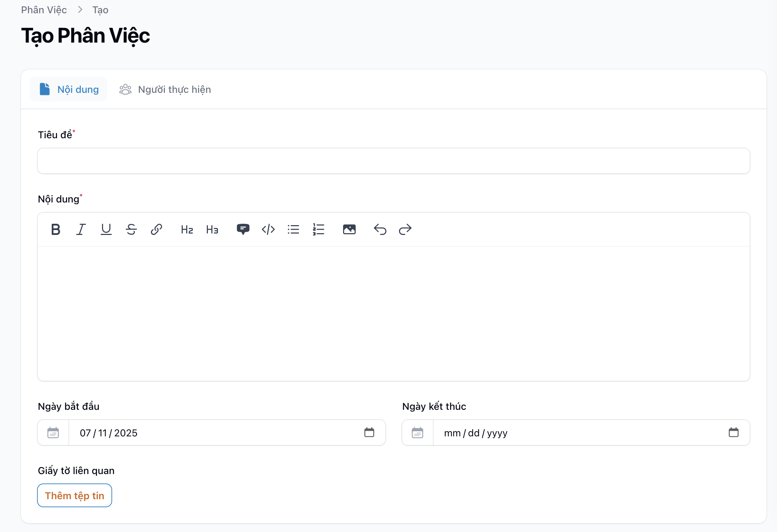Open the Ngày bắt đầu calendar picker
The width and height of the screenshot is (777, 532).
[x=369, y=433]
